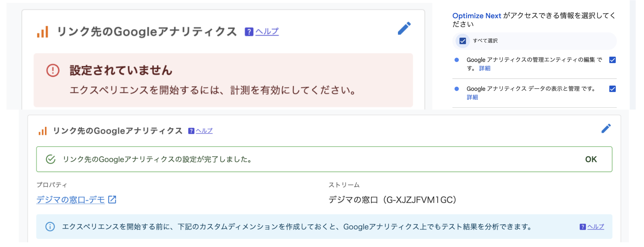The width and height of the screenshot is (644, 247).
Task: Uncheck the 管理エンティティの編集 permission checkbox
Action: point(612,60)
